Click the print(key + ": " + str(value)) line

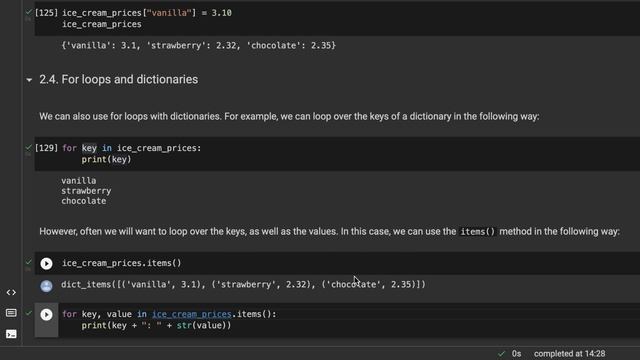156,325
